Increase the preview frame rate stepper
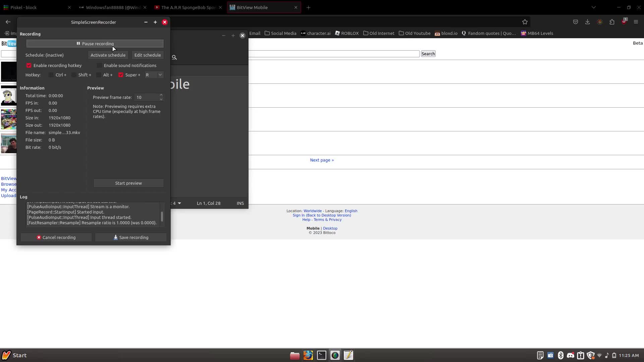The image size is (644, 362). coord(161,95)
